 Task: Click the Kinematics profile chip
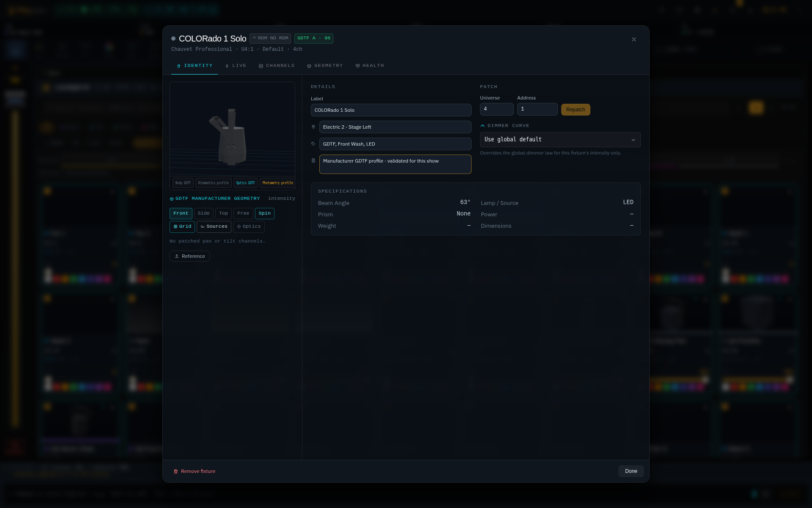pos(214,183)
